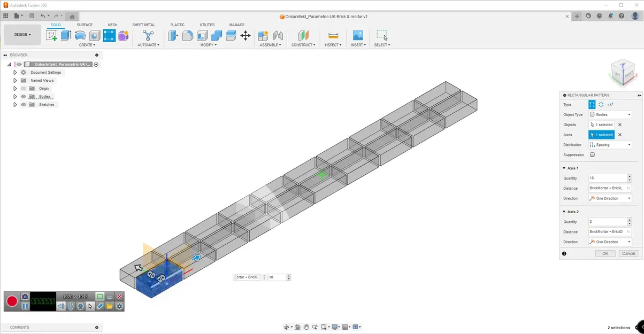
Task: Select the Create Sketch tool
Action: (x=51, y=35)
